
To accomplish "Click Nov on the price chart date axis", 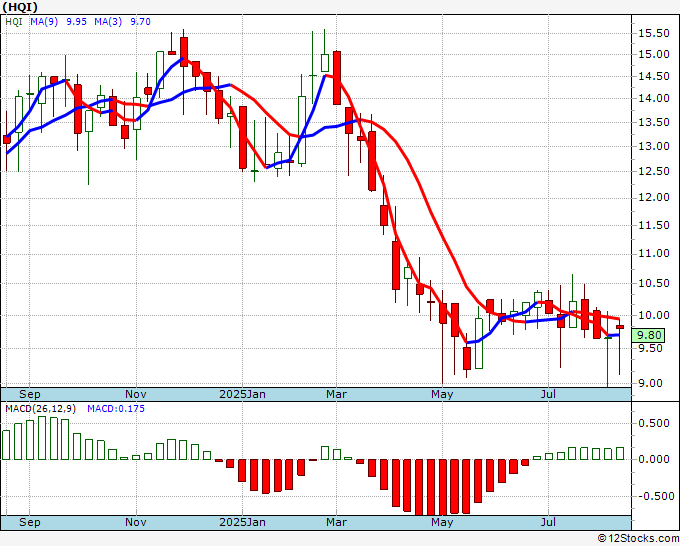I will (x=136, y=395).
